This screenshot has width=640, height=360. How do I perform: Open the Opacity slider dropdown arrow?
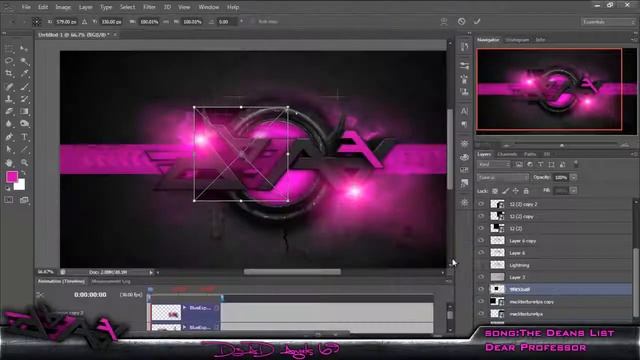573,177
